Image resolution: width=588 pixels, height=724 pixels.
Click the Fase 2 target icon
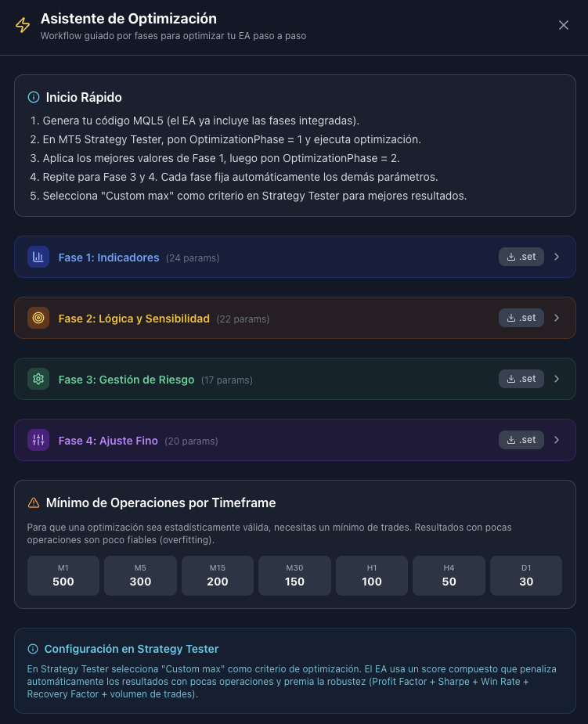pyautogui.click(x=38, y=318)
